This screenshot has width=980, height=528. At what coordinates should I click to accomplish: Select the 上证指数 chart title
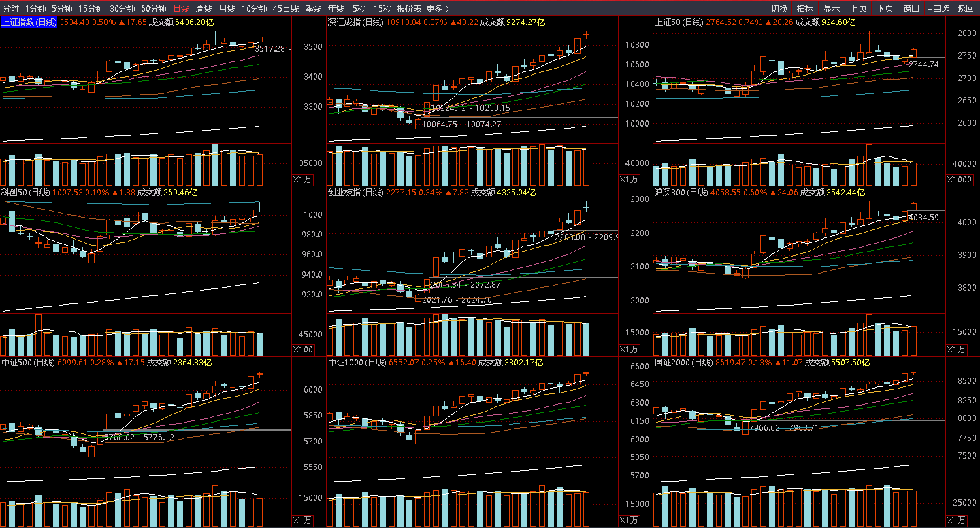29,22
